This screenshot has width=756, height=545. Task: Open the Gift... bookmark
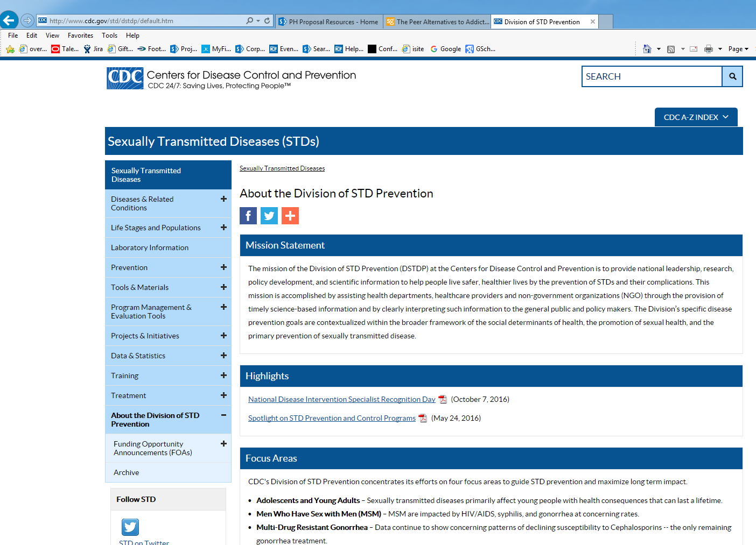[121, 49]
